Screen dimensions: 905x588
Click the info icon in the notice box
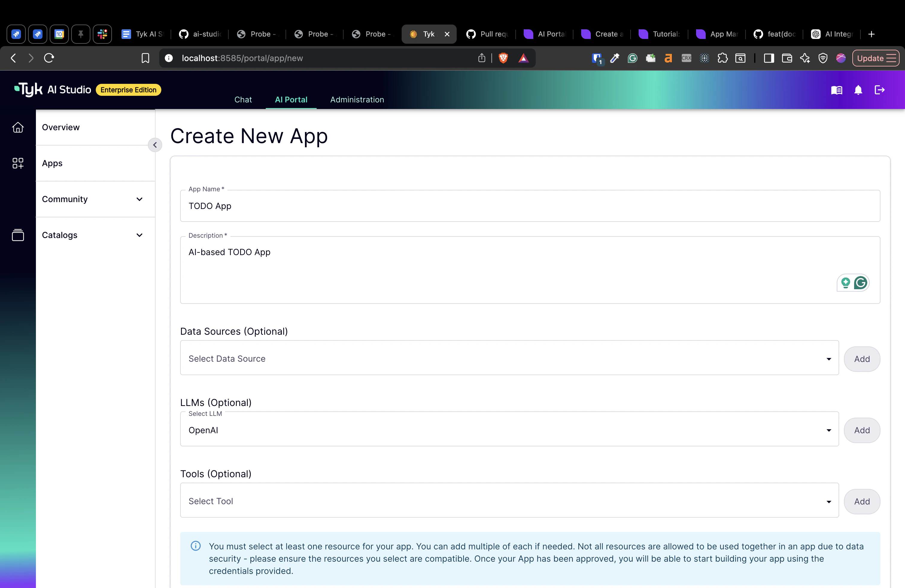195,546
